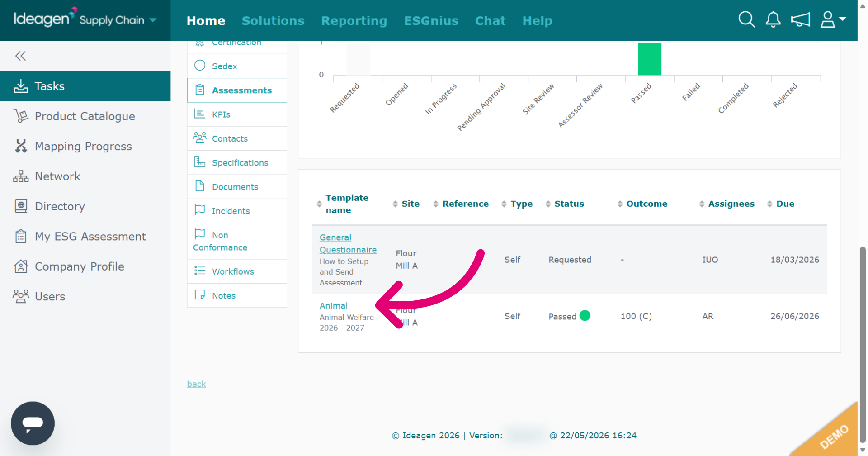Open the announcements megaphone icon
This screenshot has height=456, width=868.
coord(800,19)
